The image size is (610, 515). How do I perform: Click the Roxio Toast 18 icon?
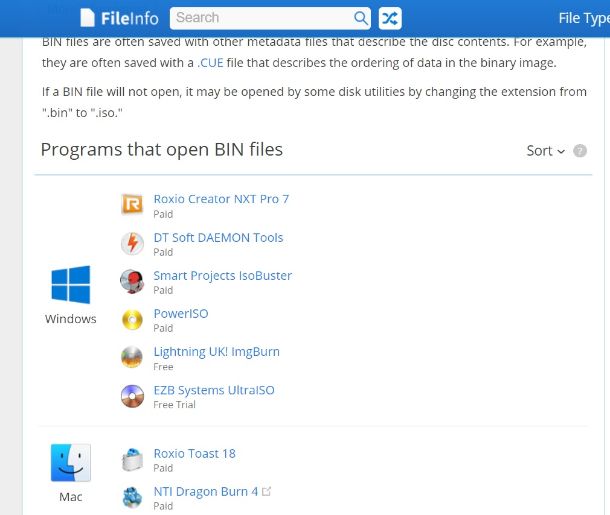tap(132, 459)
